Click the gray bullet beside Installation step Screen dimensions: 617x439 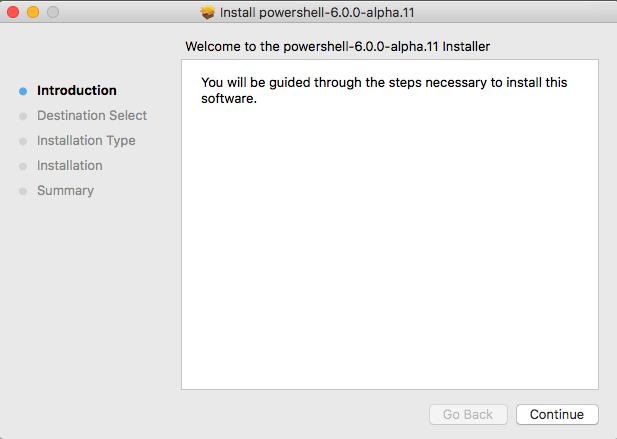coord(23,166)
